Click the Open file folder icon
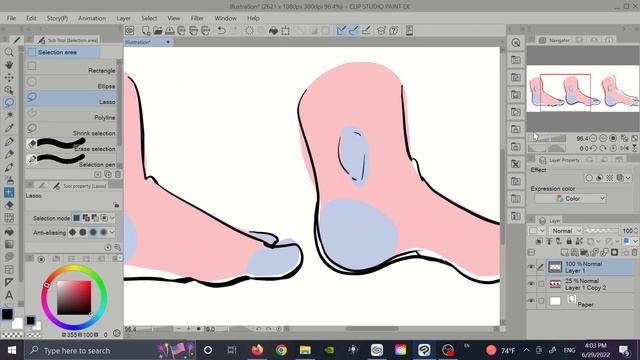The image size is (640, 360). [158, 31]
